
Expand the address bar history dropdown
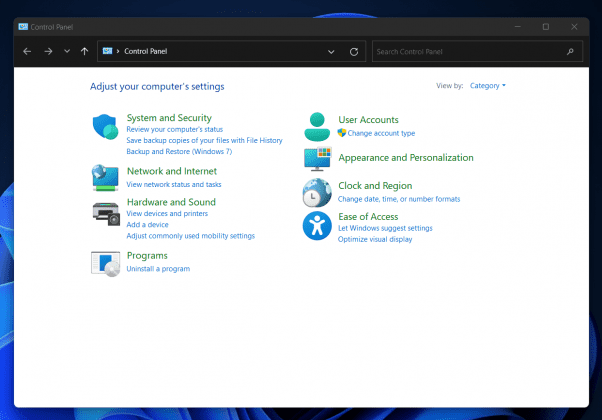pos(331,51)
